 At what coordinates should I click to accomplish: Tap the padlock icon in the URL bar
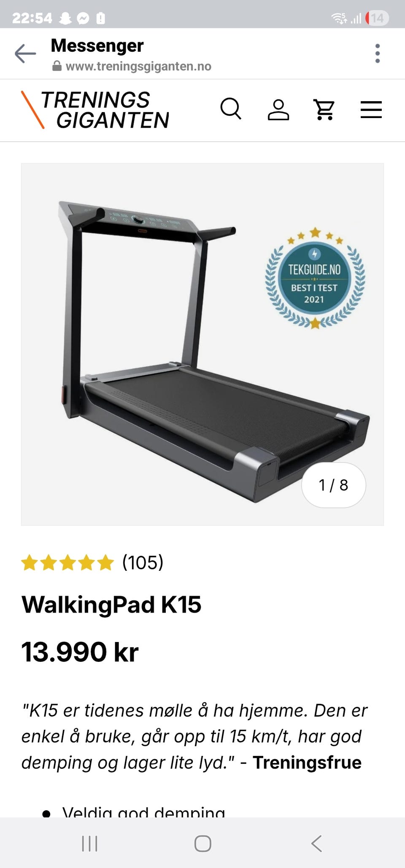click(x=57, y=66)
